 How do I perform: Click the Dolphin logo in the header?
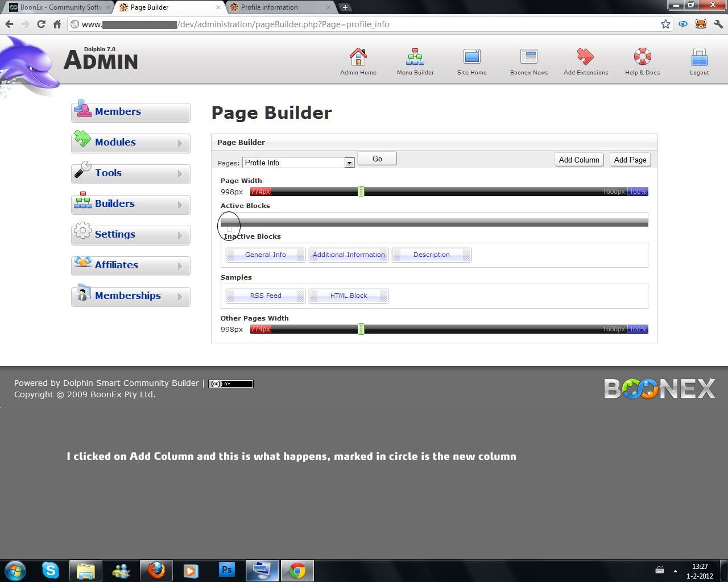tap(30, 65)
